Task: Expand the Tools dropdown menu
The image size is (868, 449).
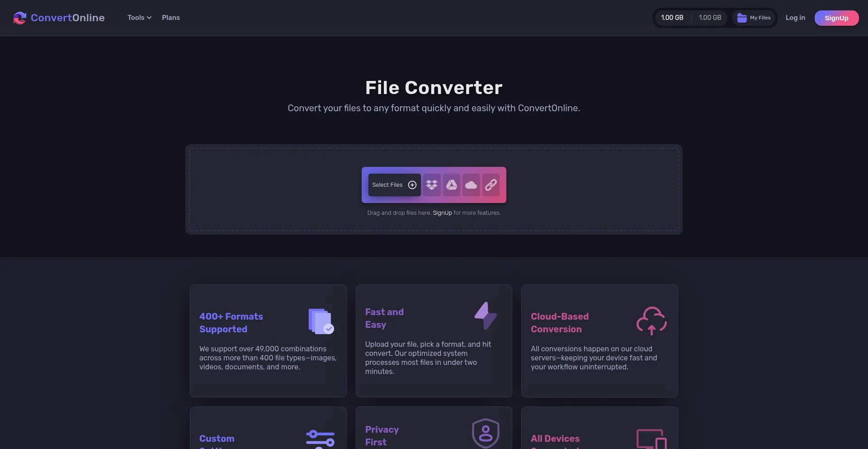Action: [x=139, y=18]
